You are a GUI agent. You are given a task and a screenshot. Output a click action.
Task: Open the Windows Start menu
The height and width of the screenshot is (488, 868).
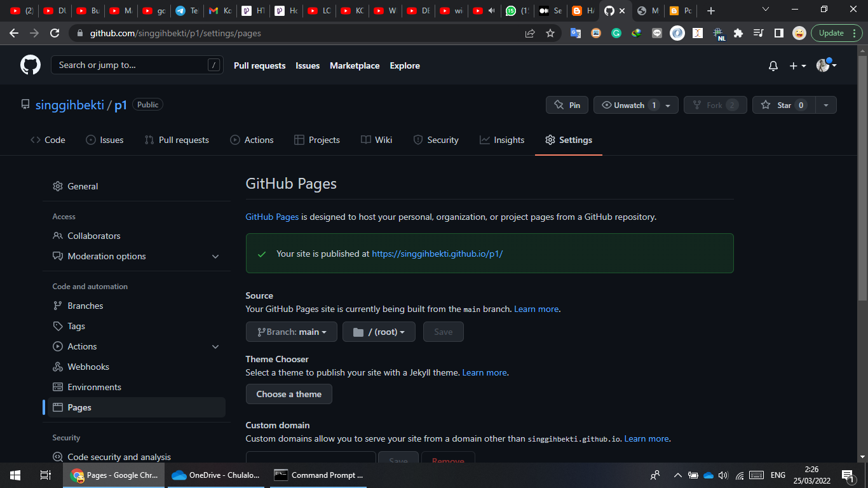[x=15, y=475]
